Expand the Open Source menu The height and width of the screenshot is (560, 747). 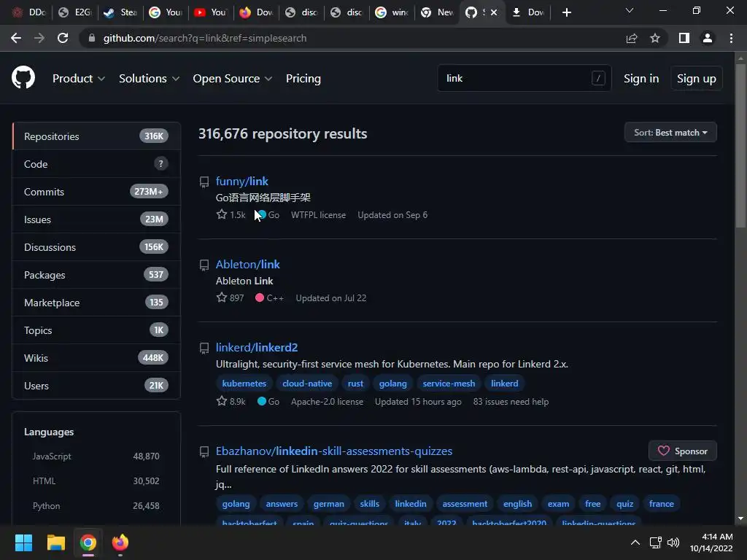233,79
